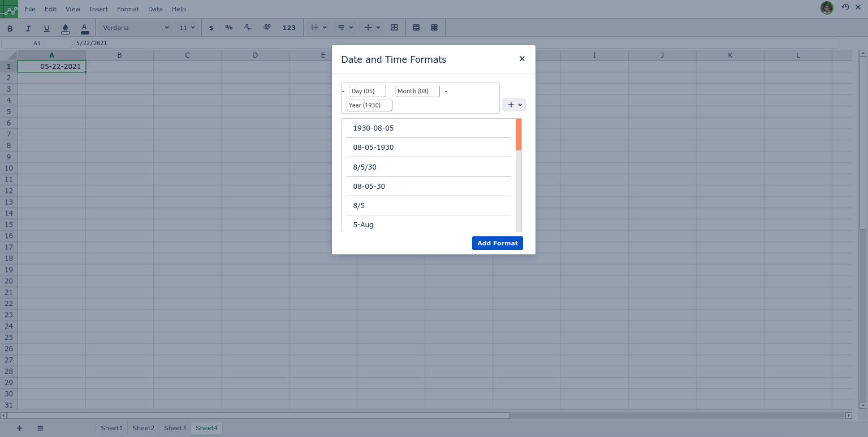
Task: Click the increase decimal places icon
Action: pos(267,28)
